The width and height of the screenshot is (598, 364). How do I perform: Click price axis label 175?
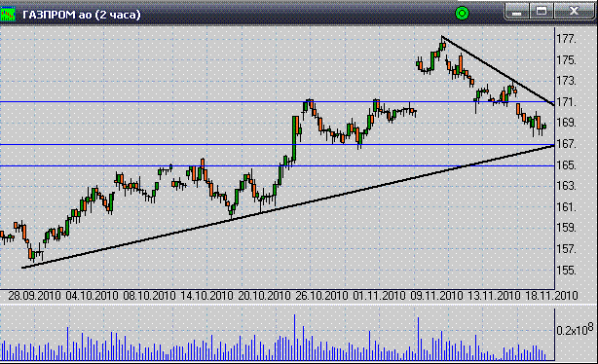[x=566, y=59]
